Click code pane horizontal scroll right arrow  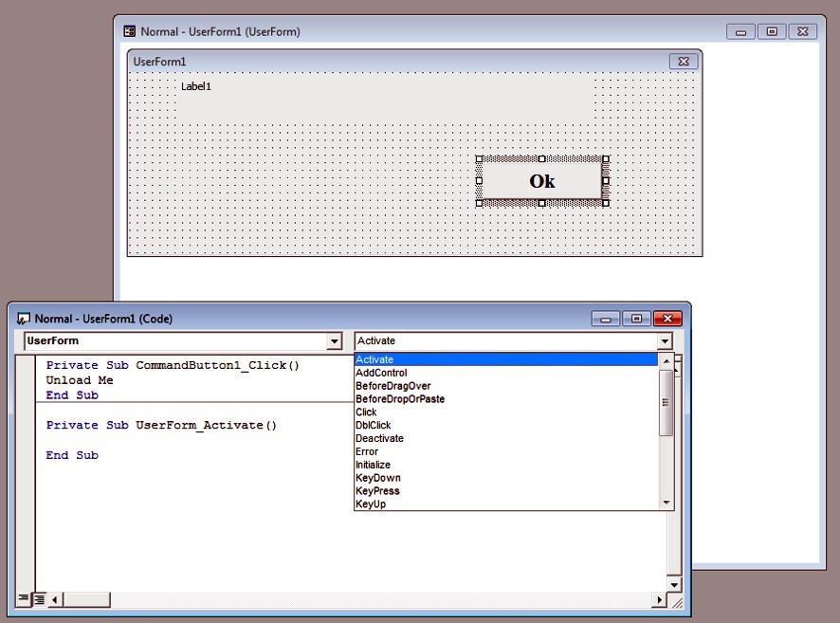(x=660, y=599)
